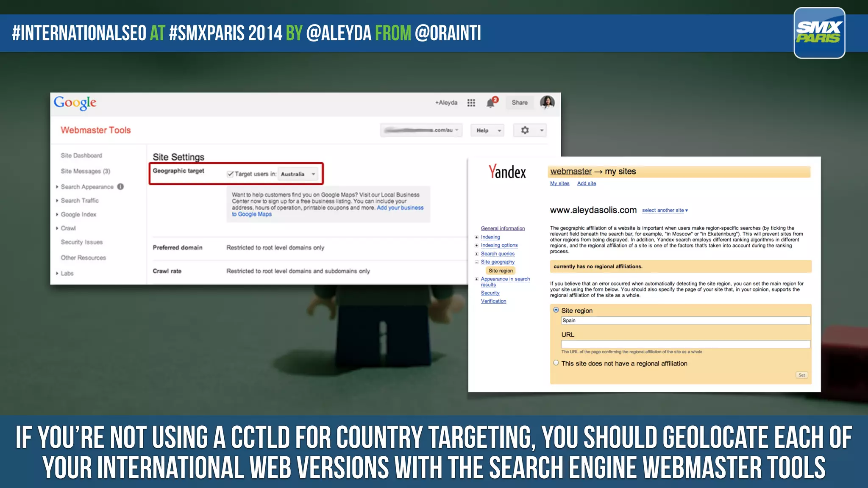This screenshot has width=868, height=488.
Task: Open the notifications bell icon
Action: [492, 102]
